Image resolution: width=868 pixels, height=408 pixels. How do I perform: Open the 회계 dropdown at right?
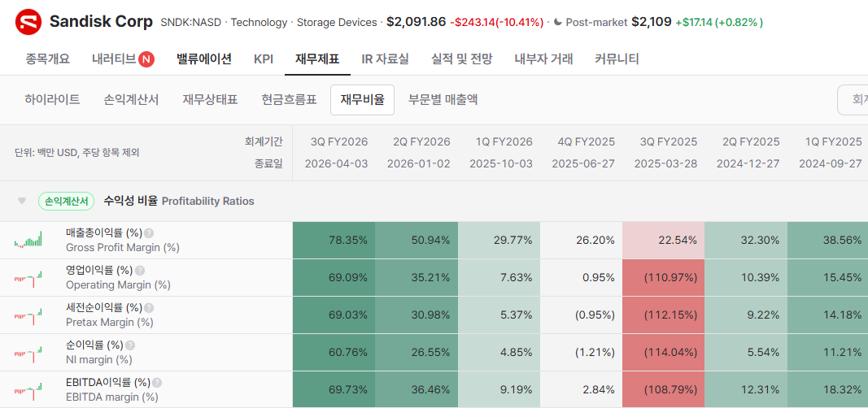click(853, 99)
